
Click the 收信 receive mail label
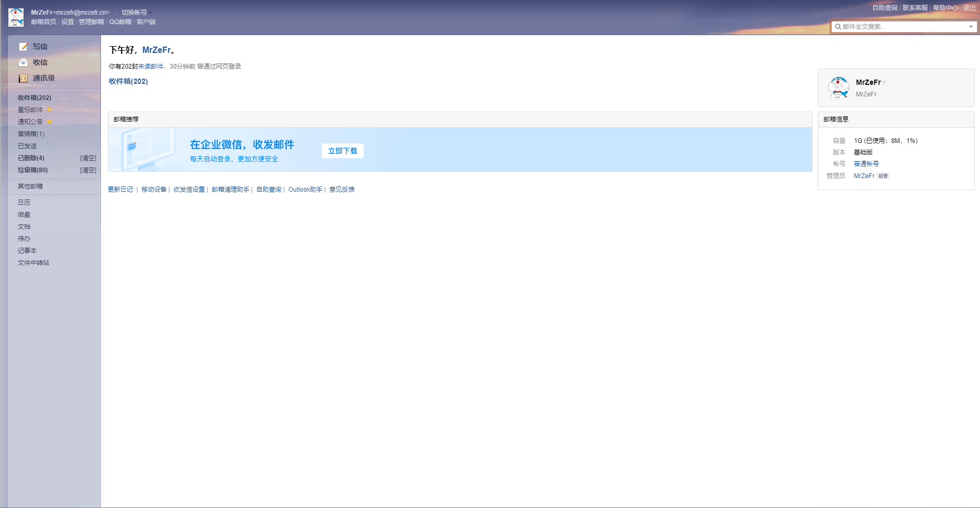(40, 62)
